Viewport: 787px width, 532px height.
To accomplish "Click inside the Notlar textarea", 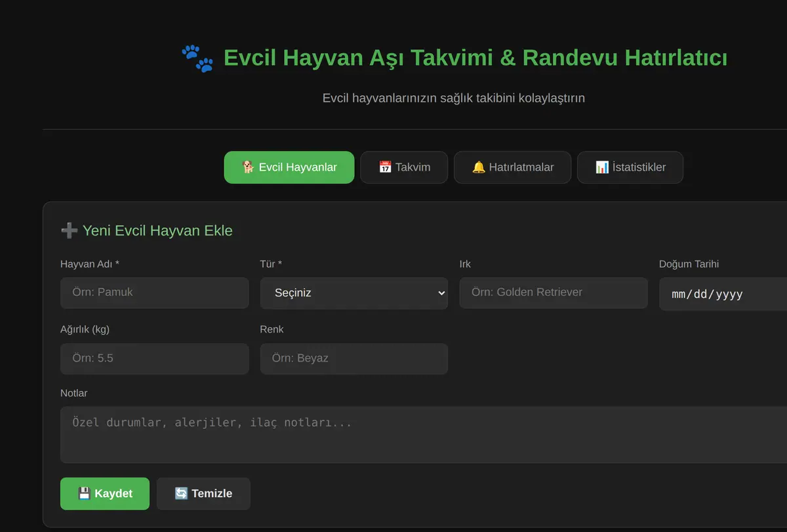I will tap(424, 434).
